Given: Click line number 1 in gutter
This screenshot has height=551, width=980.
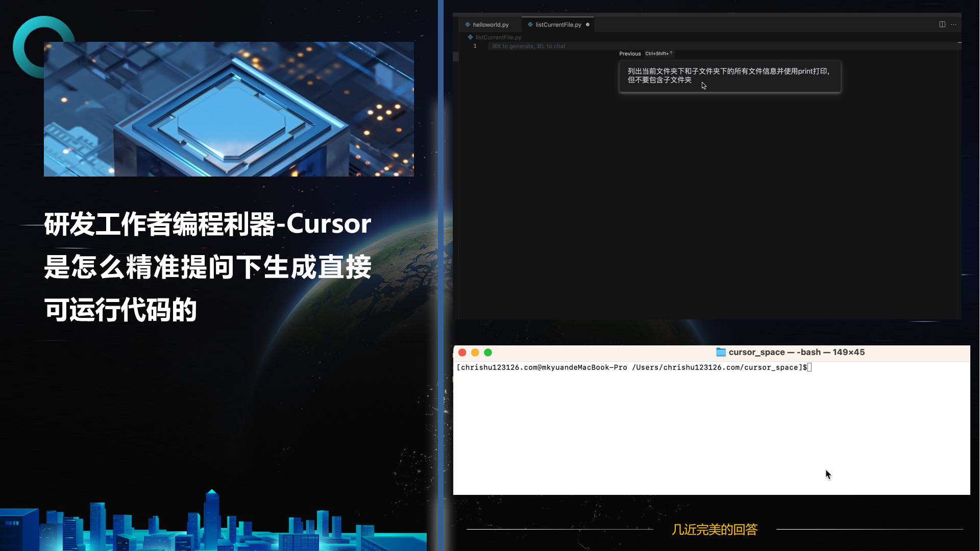Looking at the screenshot, I should tap(475, 46).
